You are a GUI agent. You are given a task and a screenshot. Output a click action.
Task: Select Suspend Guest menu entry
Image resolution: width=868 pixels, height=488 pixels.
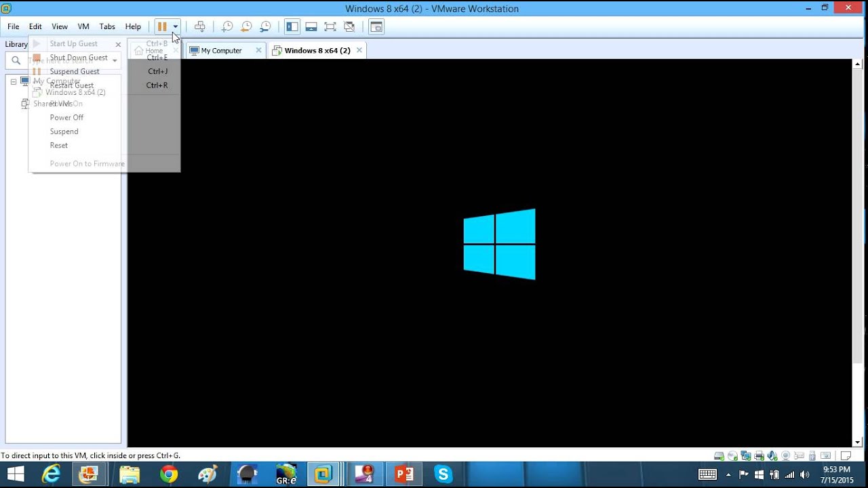click(x=75, y=71)
